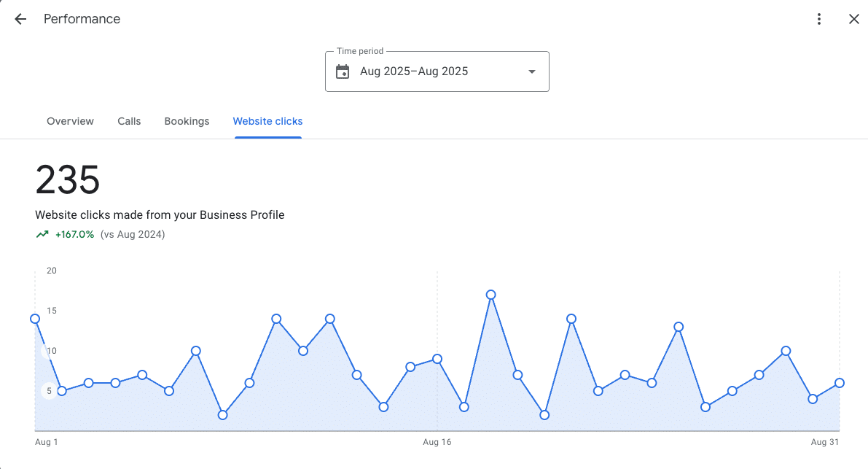The height and width of the screenshot is (469, 868).
Task: Select the first data point at Aug 1
Action: [35, 319]
